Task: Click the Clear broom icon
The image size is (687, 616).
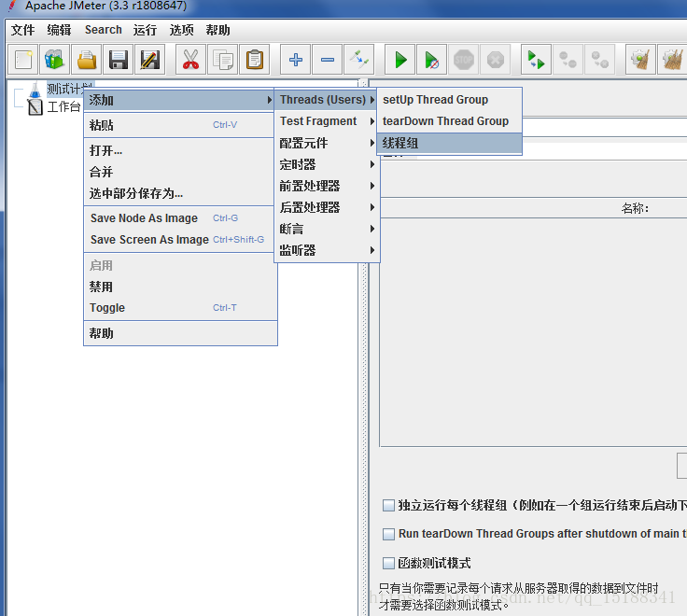Action: (640, 60)
